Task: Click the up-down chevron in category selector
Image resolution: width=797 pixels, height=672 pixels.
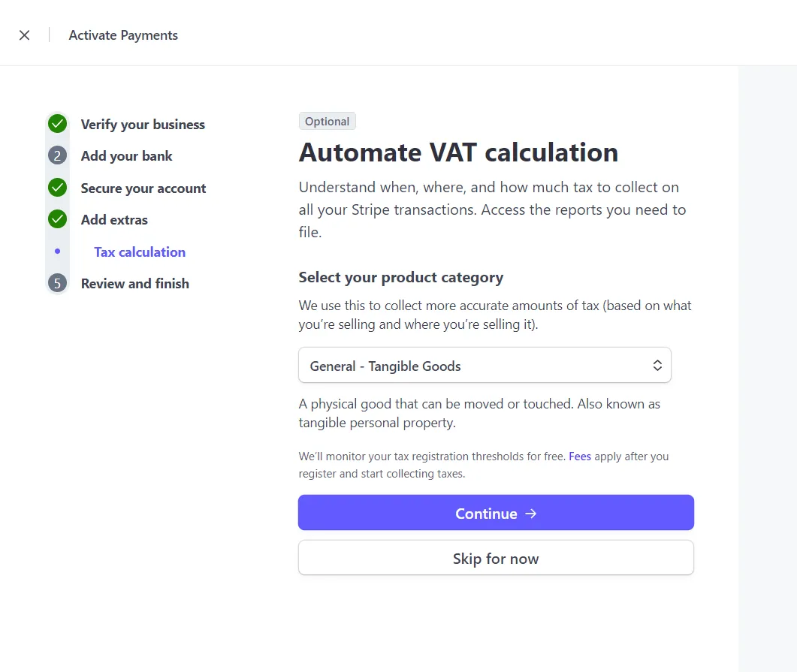Action: pos(657,365)
